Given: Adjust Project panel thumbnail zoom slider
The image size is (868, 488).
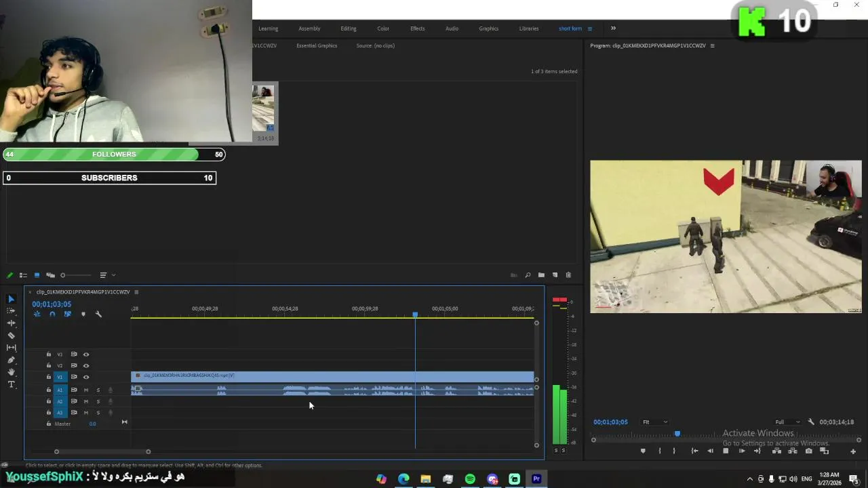Looking at the screenshot, I should point(75,275).
